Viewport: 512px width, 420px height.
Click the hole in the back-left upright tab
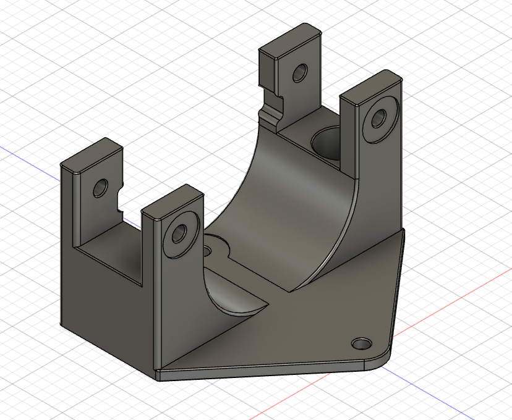coord(301,73)
